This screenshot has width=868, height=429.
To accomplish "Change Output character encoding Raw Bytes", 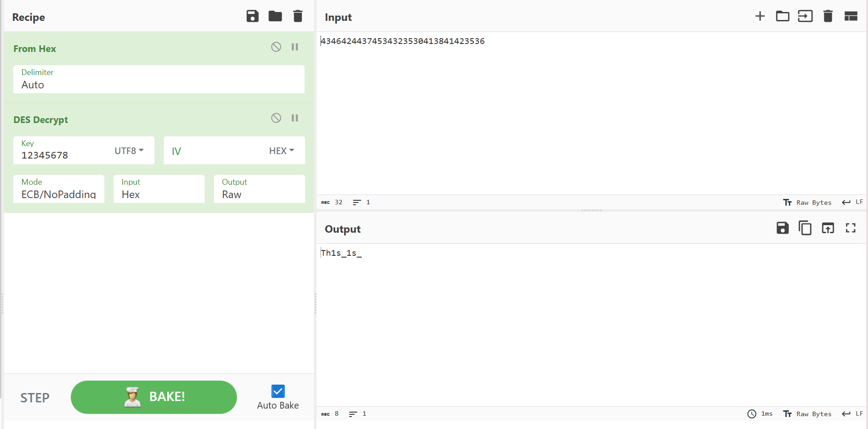I will click(x=807, y=414).
